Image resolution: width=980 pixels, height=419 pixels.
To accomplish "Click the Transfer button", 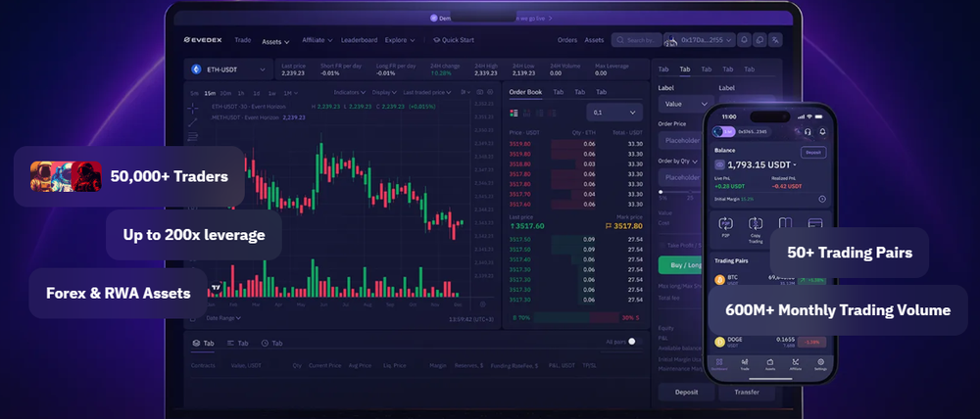I will tap(747, 393).
